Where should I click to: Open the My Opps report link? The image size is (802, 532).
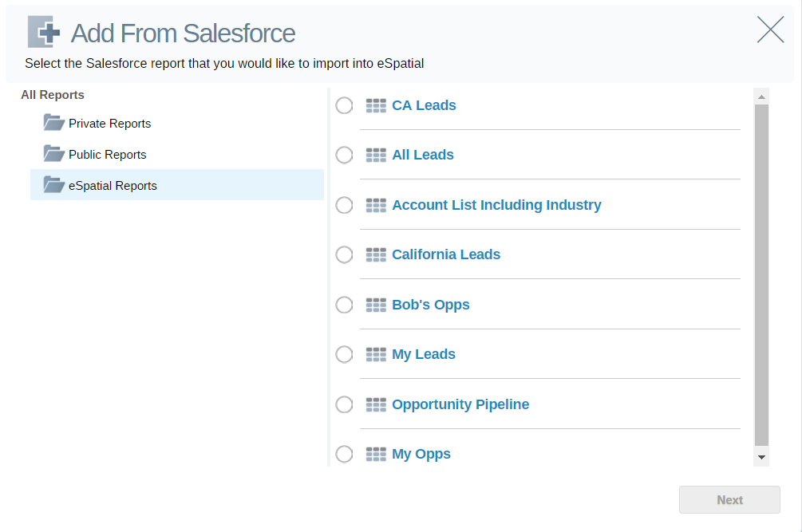click(421, 455)
